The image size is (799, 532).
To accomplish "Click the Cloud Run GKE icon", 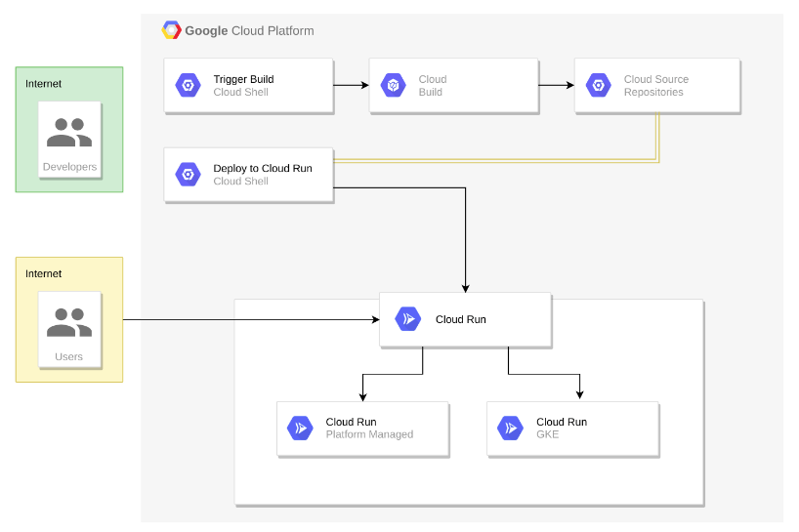I will (x=510, y=428).
